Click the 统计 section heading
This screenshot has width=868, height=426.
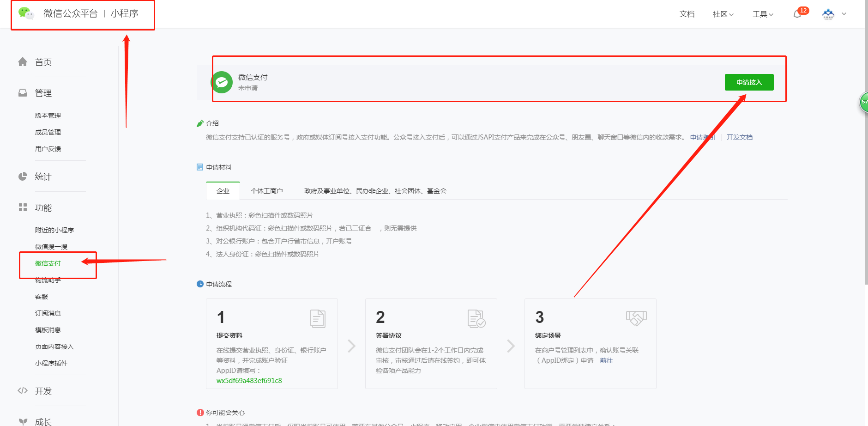pos(43,177)
